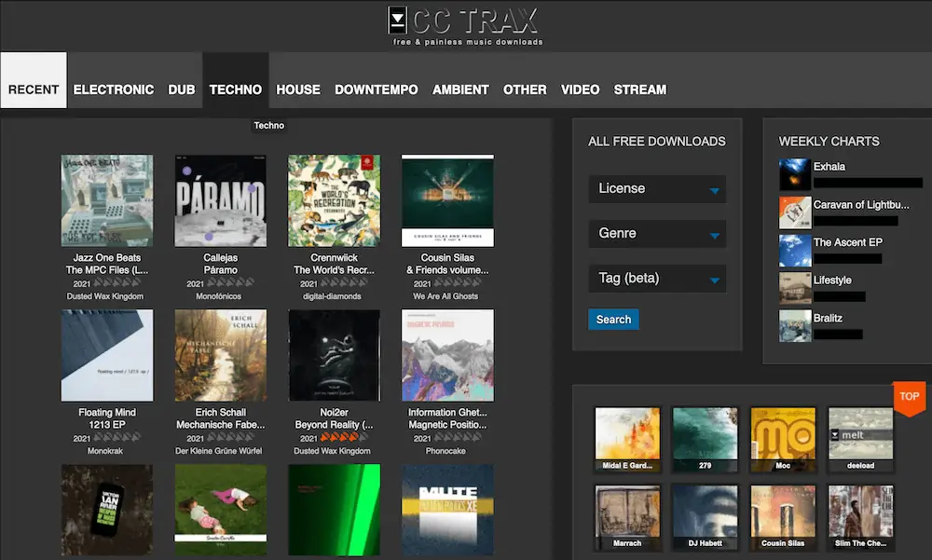This screenshot has height=560, width=932.
Task: Open Caravan of Lightbu chart cover icon
Action: pyautogui.click(x=795, y=212)
